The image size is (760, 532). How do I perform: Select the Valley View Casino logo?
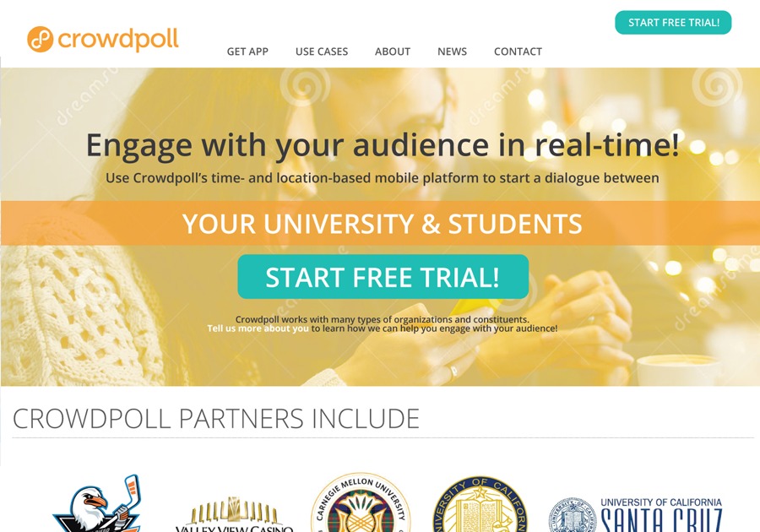(x=234, y=514)
